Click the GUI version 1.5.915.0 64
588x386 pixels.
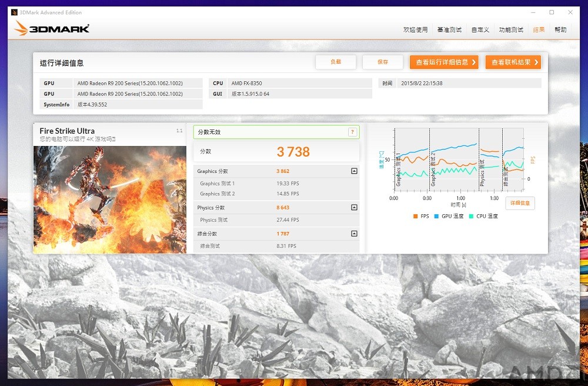point(250,94)
